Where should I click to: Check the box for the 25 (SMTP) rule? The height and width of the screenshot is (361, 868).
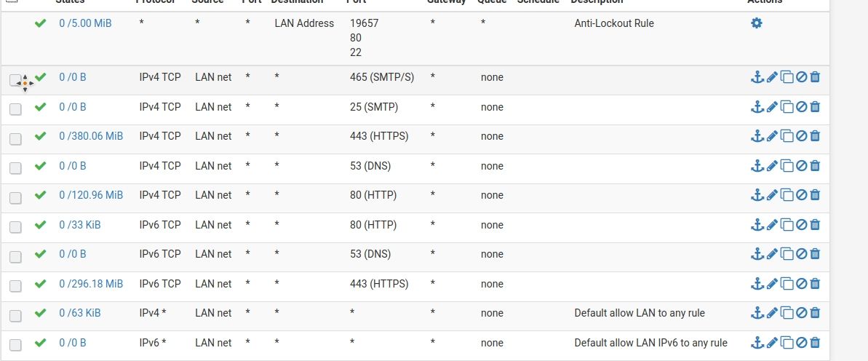point(15,109)
